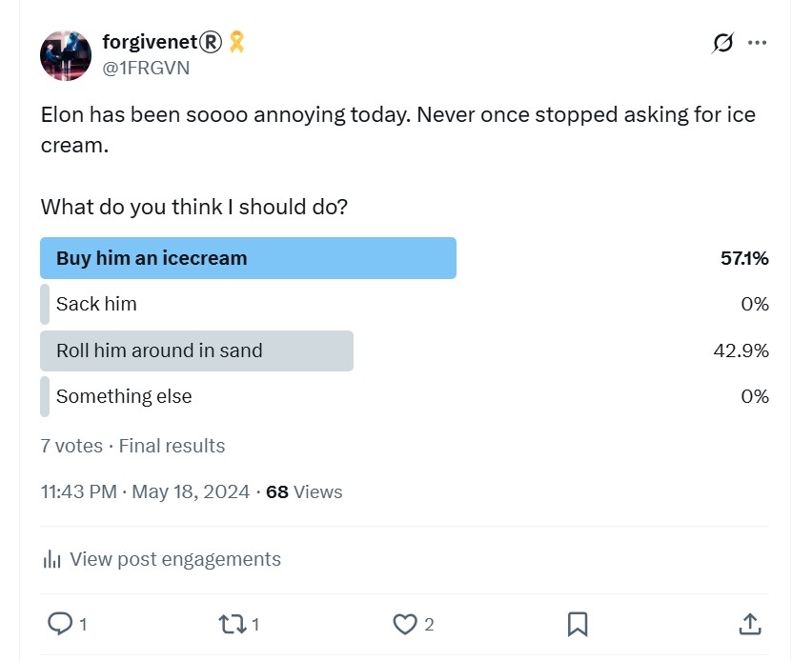This screenshot has height=661, width=812.
Task: Open the @1FRGVN handle link
Action: (x=146, y=68)
